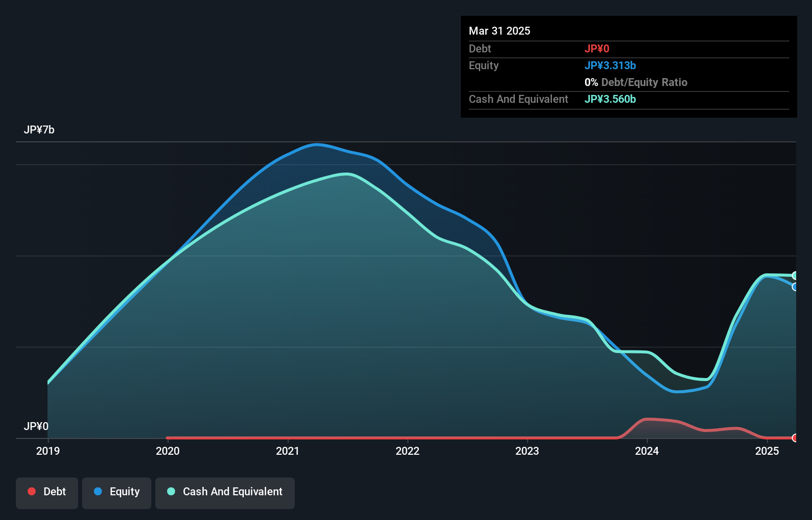Click the JP¥0 Debt value in tooltip
Viewport: 812px width, 520px height.
pyautogui.click(x=597, y=49)
